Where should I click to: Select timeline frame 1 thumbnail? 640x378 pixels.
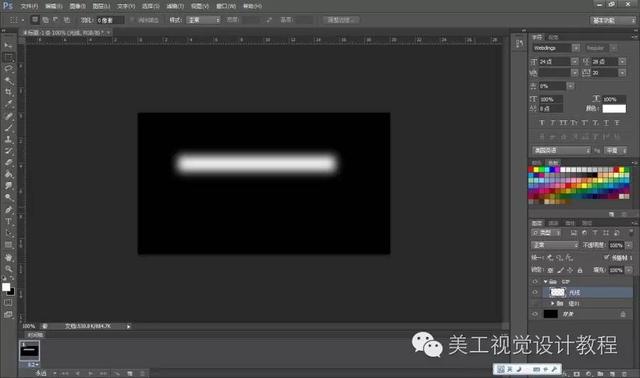pyautogui.click(x=29, y=351)
